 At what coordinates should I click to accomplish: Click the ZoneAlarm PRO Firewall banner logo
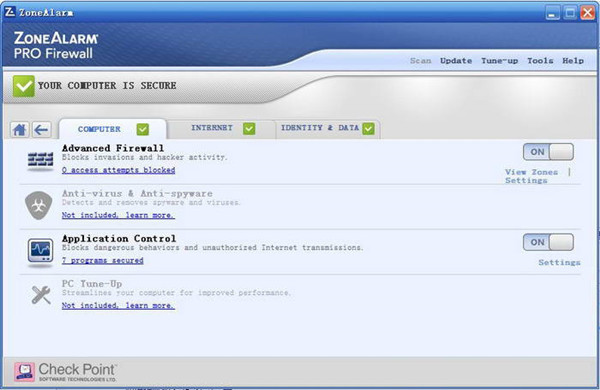pyautogui.click(x=56, y=46)
